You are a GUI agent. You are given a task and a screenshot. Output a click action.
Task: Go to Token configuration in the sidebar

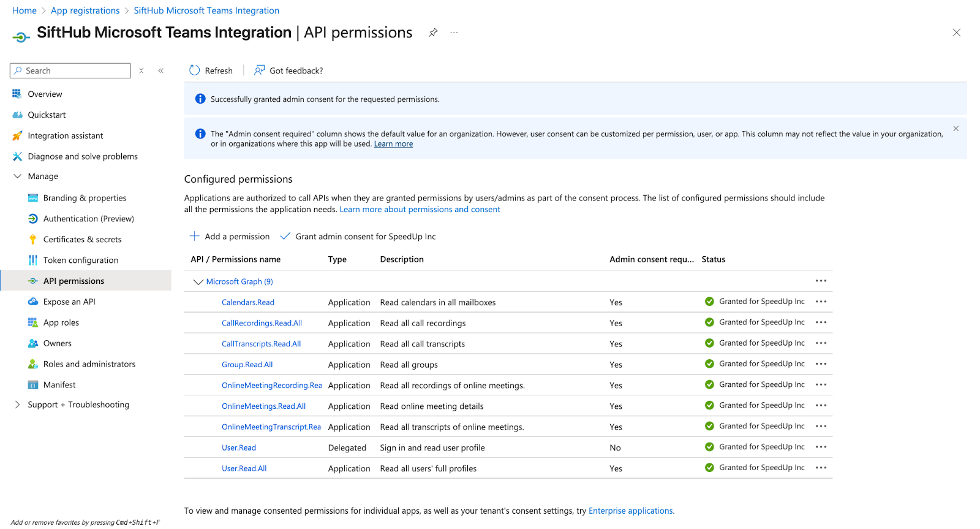click(80, 261)
